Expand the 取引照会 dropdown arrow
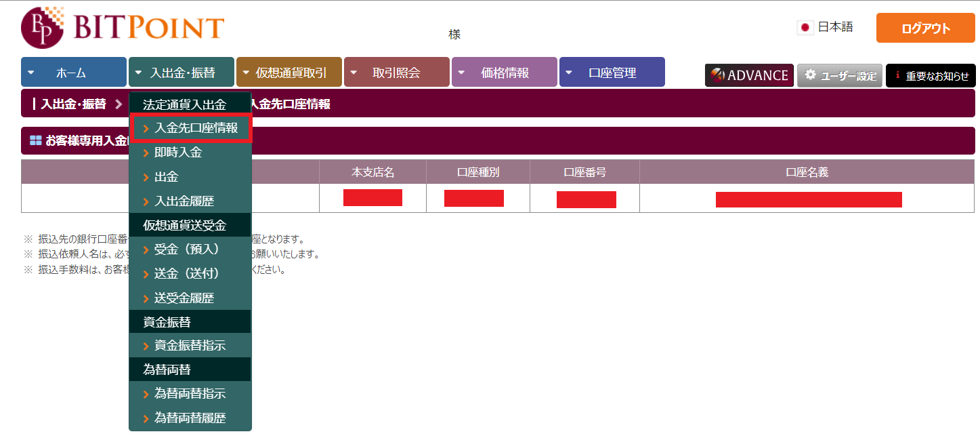Screen dimensions: 980x438 coord(354,72)
